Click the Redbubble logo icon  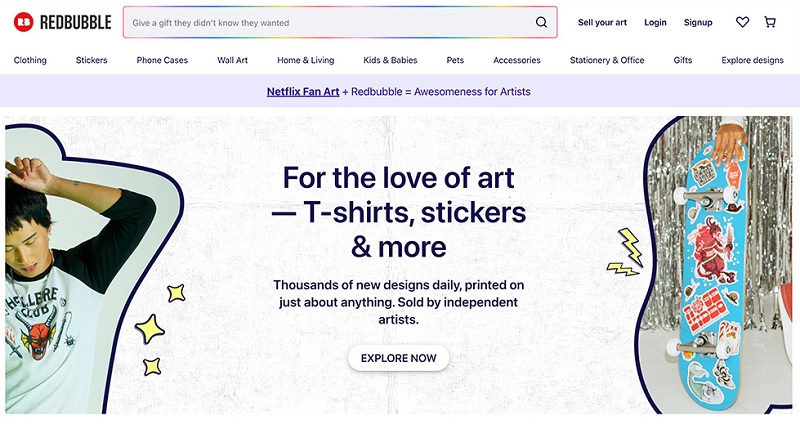point(23,22)
